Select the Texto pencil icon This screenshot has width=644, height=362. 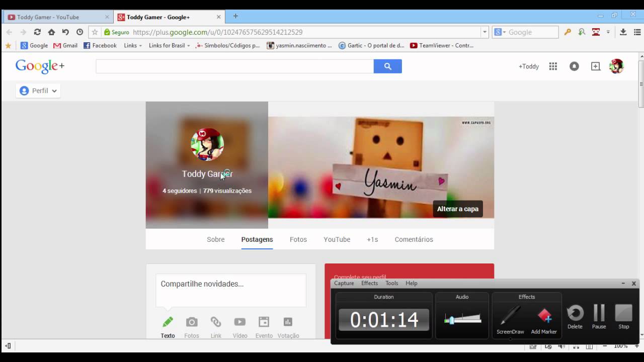(x=168, y=322)
